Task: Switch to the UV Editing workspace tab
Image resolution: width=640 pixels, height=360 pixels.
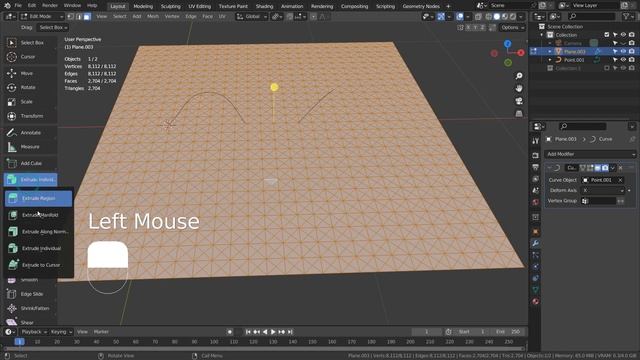Action: pyautogui.click(x=200, y=6)
